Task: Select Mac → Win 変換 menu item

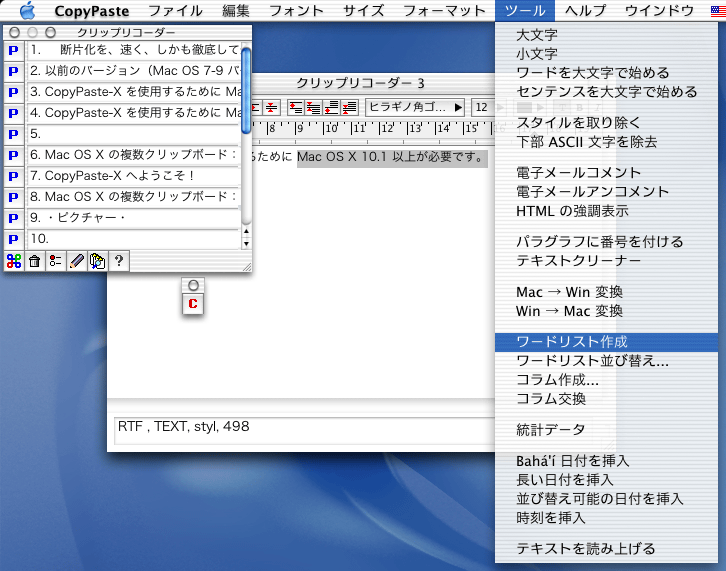Action: [x=607, y=292]
